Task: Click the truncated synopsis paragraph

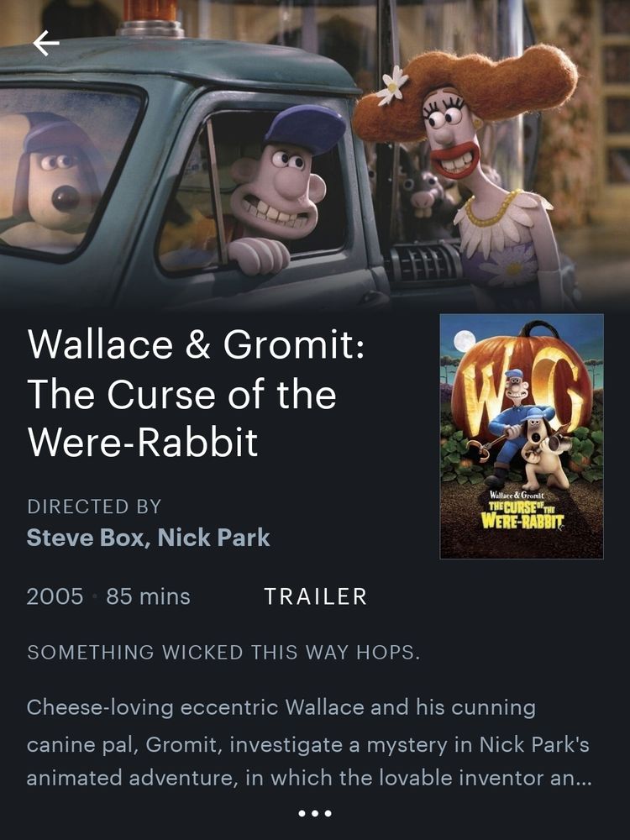Action: click(308, 743)
